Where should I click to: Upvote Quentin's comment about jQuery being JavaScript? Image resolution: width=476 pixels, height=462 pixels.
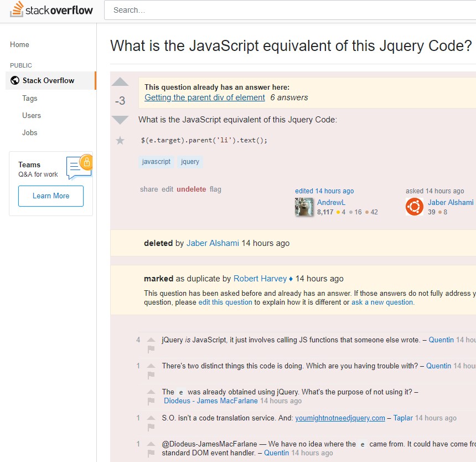coord(151,340)
